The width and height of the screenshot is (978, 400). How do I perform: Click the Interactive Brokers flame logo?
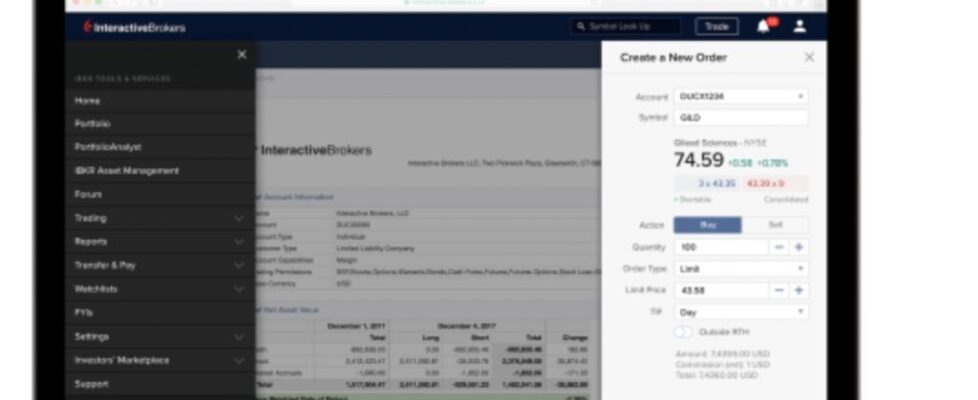(x=88, y=26)
